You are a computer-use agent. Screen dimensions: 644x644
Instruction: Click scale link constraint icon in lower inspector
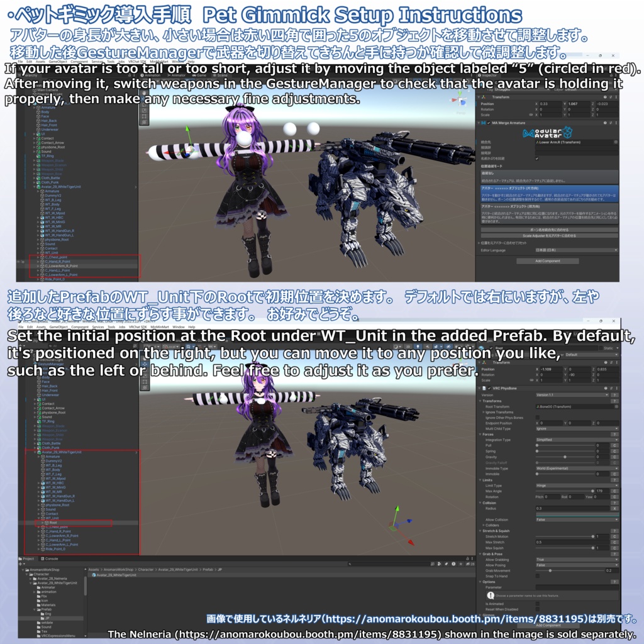pyautogui.click(x=531, y=380)
